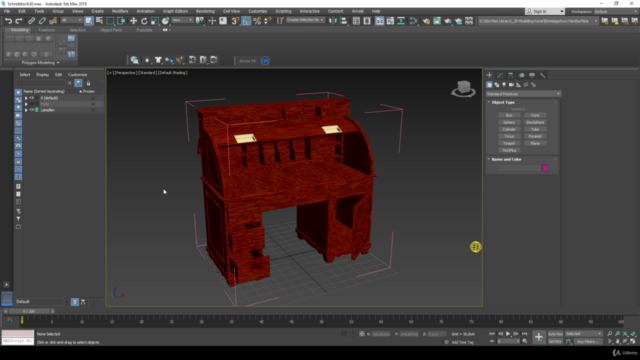Viewport: 640px width, 360px height.
Task: Go to the animation end frame
Action: point(524,334)
